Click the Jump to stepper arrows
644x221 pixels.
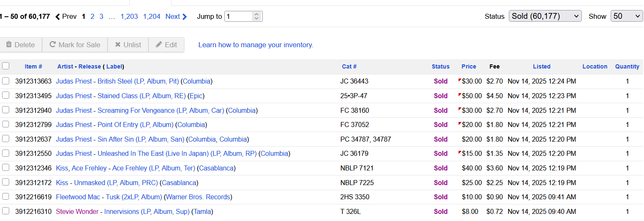(x=257, y=16)
